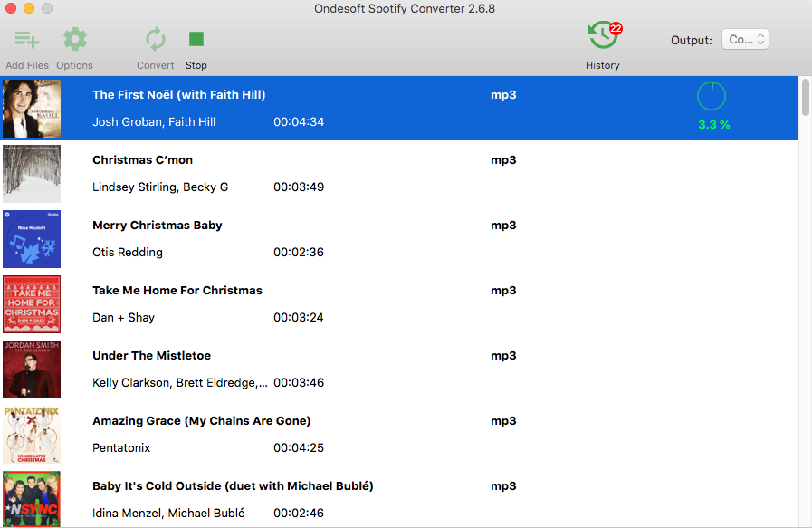Click duration 00:03:49
The image size is (812, 528).
point(299,187)
